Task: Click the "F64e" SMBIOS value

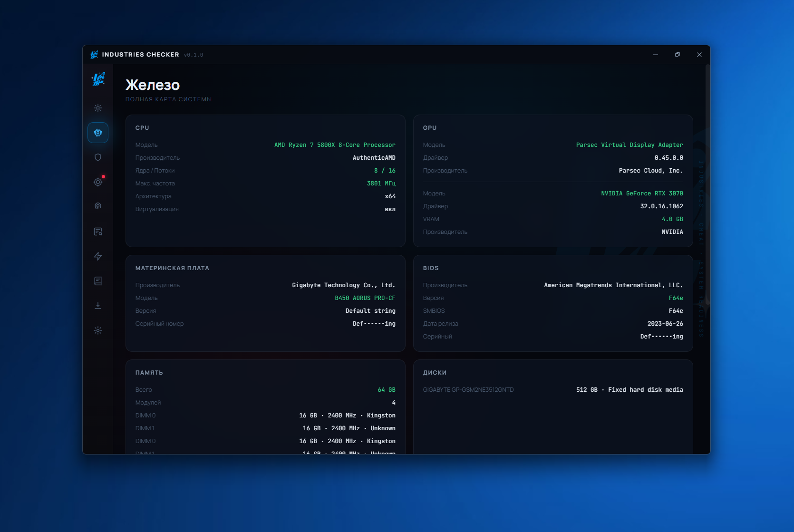Action: [x=676, y=311]
